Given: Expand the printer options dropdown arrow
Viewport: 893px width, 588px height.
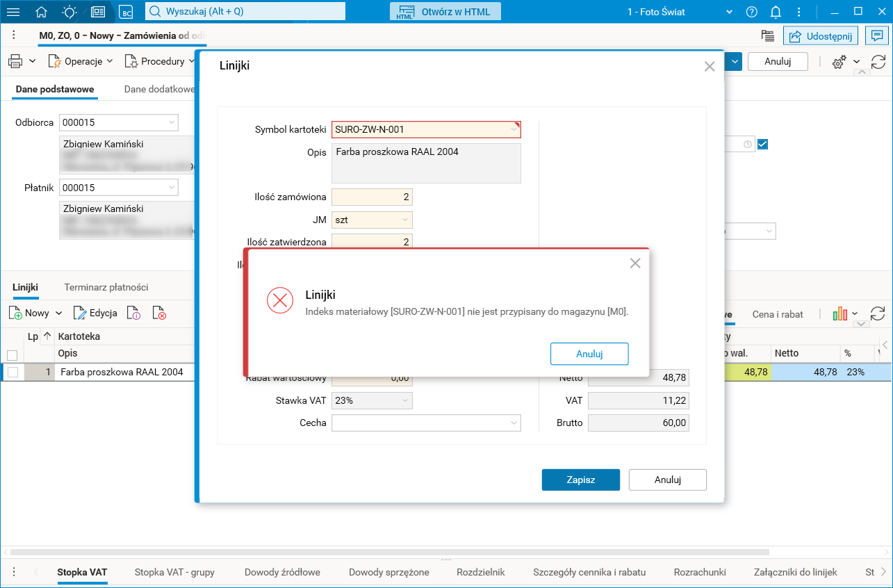Looking at the screenshot, I should tap(33, 61).
